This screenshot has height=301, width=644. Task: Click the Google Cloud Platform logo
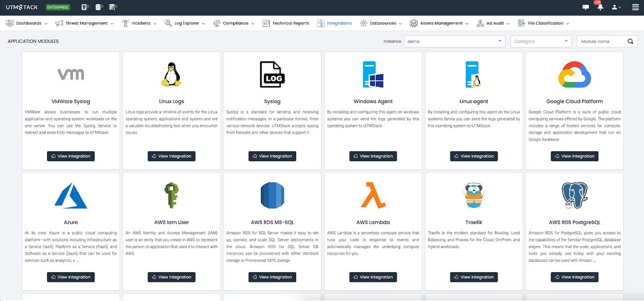[574, 74]
